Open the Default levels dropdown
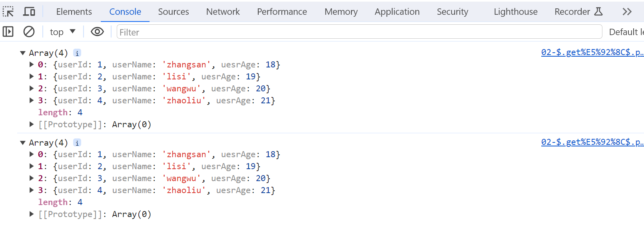Viewport: 644px width, 225px height. point(626,32)
